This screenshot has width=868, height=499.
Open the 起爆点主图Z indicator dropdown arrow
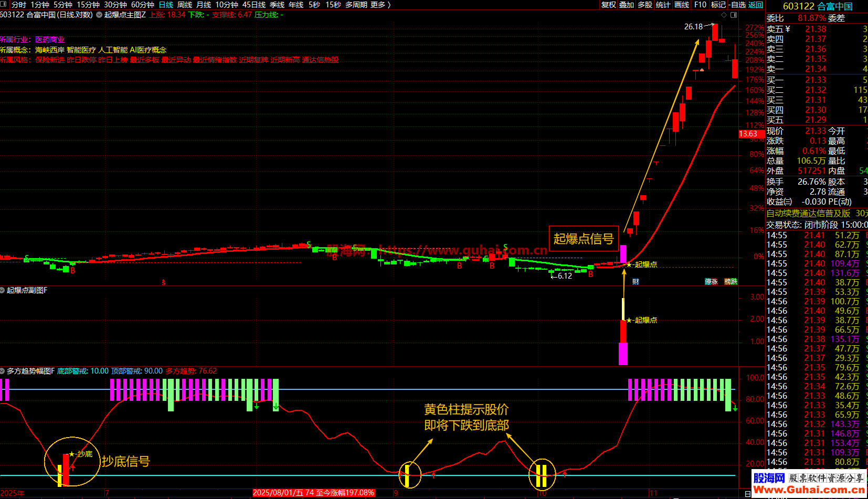pos(99,15)
